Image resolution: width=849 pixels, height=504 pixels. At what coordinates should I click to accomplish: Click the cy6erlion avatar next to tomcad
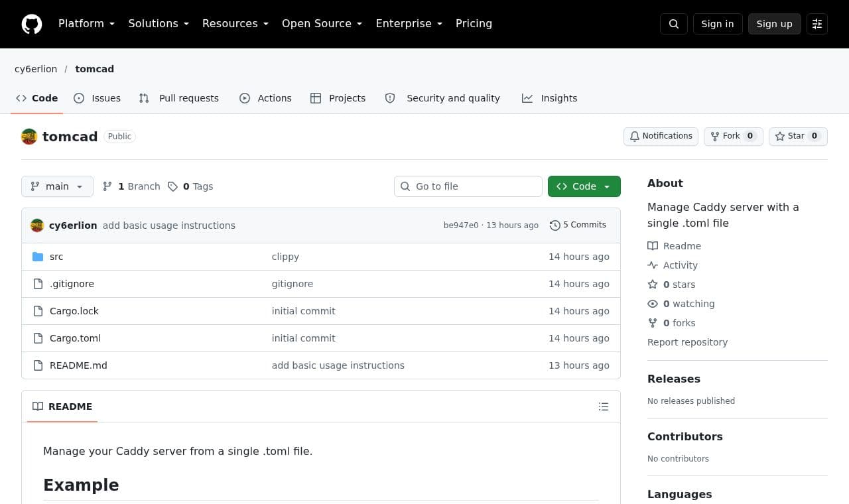pos(29,137)
